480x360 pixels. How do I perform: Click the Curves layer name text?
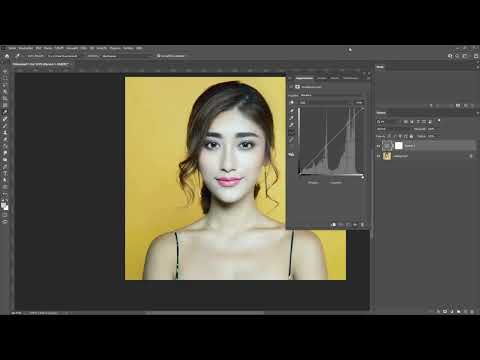(410, 146)
